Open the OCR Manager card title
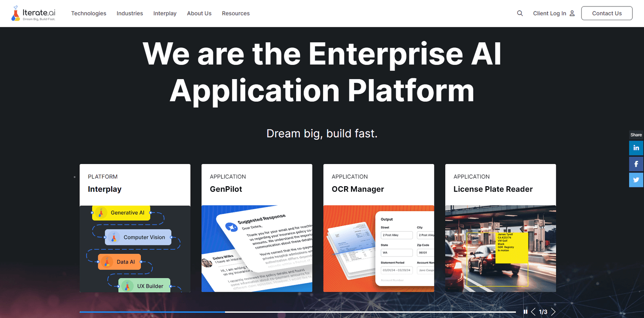 click(358, 189)
